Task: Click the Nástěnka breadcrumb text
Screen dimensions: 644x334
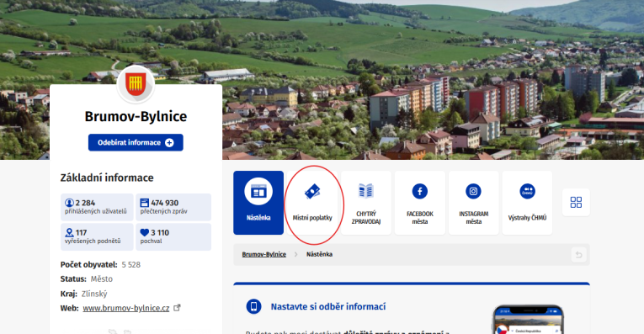Action: pos(320,254)
